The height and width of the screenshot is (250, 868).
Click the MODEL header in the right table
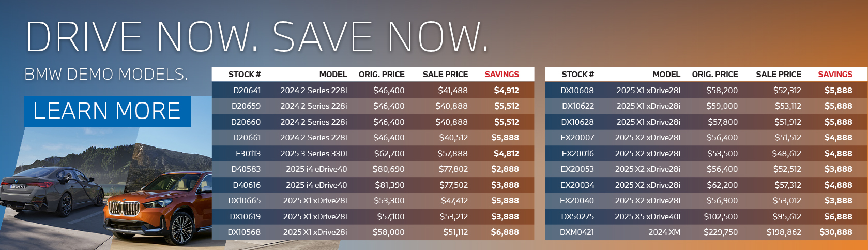coord(666,75)
